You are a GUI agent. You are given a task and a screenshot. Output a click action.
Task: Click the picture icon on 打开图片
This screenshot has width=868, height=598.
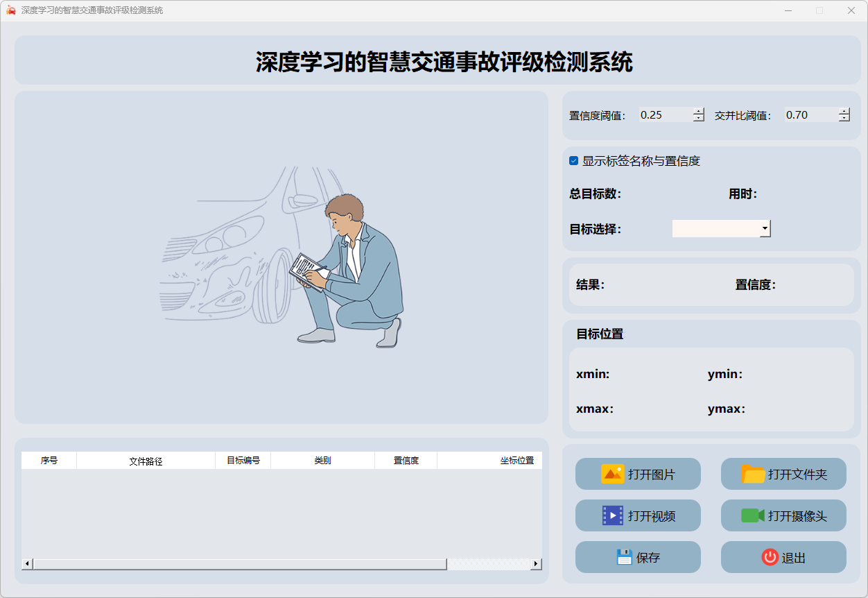[x=612, y=474]
